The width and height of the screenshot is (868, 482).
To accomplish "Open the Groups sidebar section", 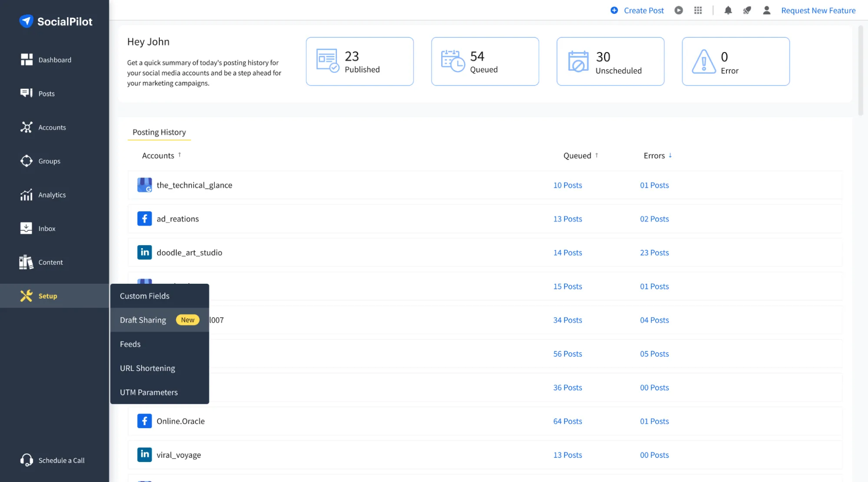I will 49,161.
